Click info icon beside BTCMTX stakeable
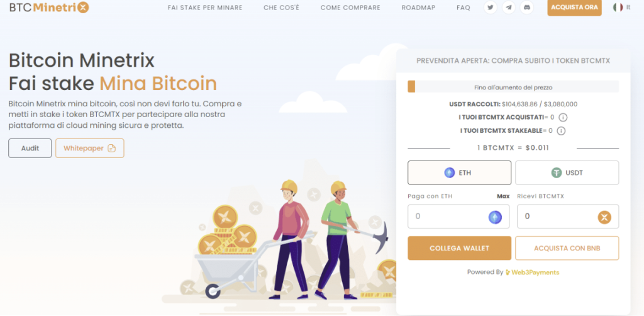The image size is (644, 316). coord(561,131)
